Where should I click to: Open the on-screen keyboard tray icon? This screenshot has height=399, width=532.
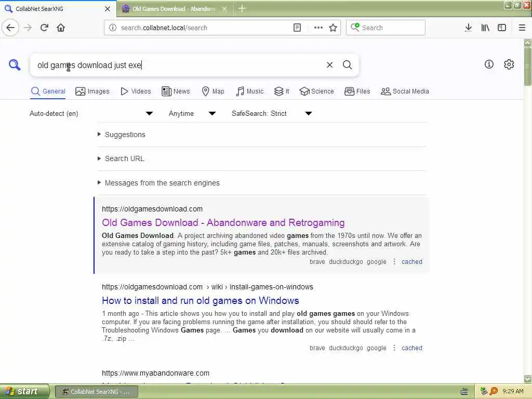coord(464,392)
